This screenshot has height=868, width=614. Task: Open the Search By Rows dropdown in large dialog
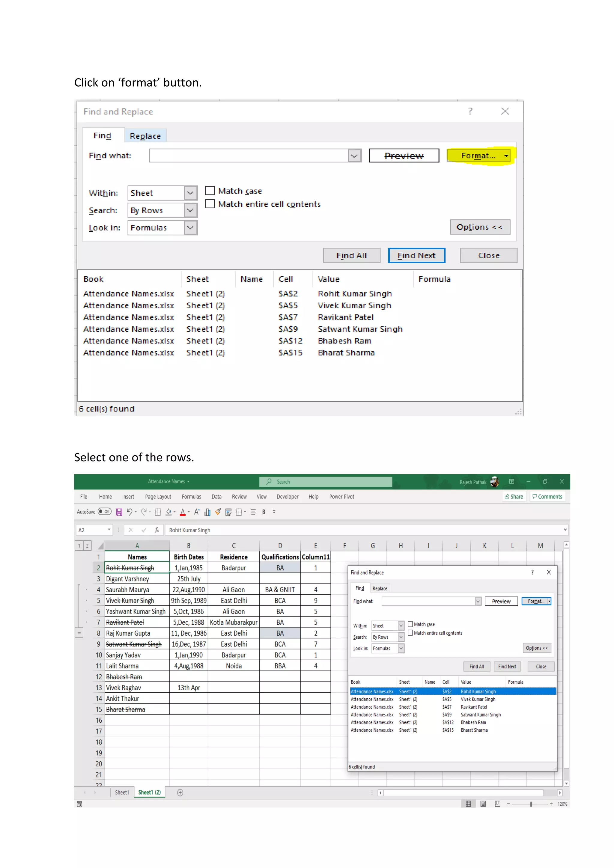191,210
